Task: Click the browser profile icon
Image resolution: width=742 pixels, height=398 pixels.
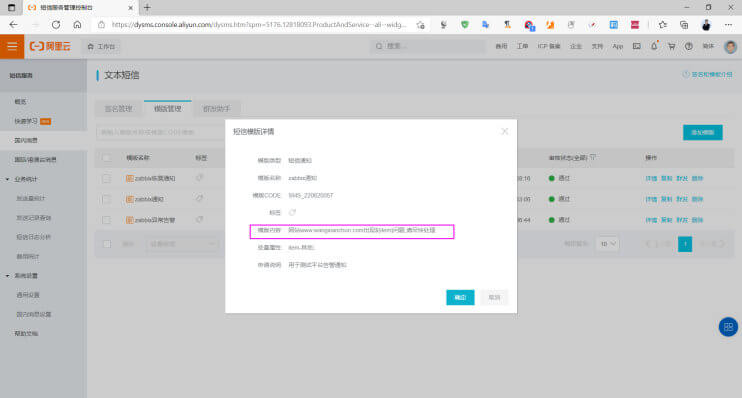Action: coord(706,25)
